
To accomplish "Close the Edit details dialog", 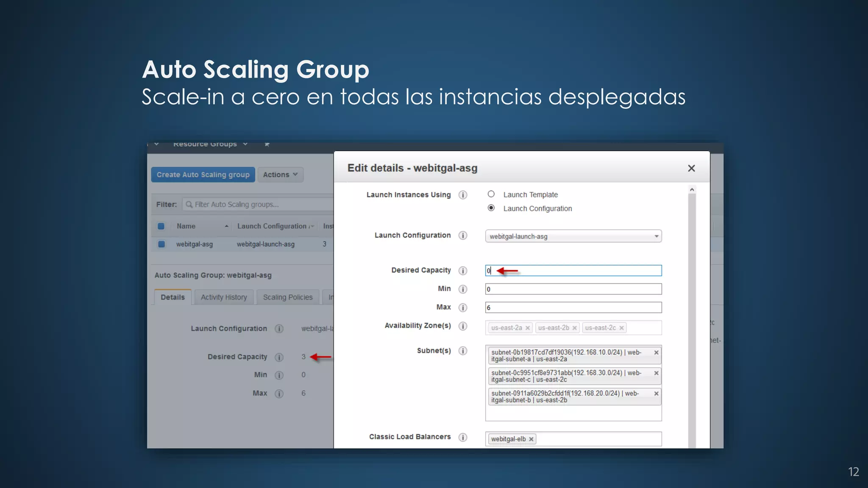I will point(691,168).
